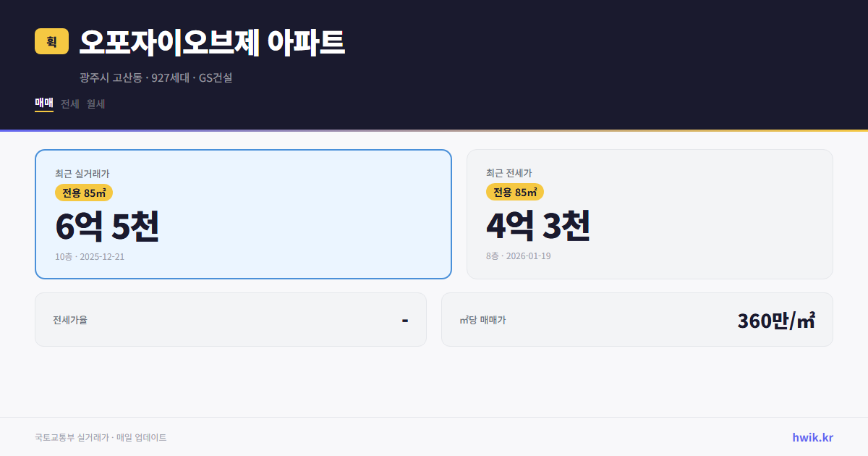Image resolution: width=868 pixels, height=456 pixels.
Task: Select the active 매매 tab
Action: tap(43, 104)
